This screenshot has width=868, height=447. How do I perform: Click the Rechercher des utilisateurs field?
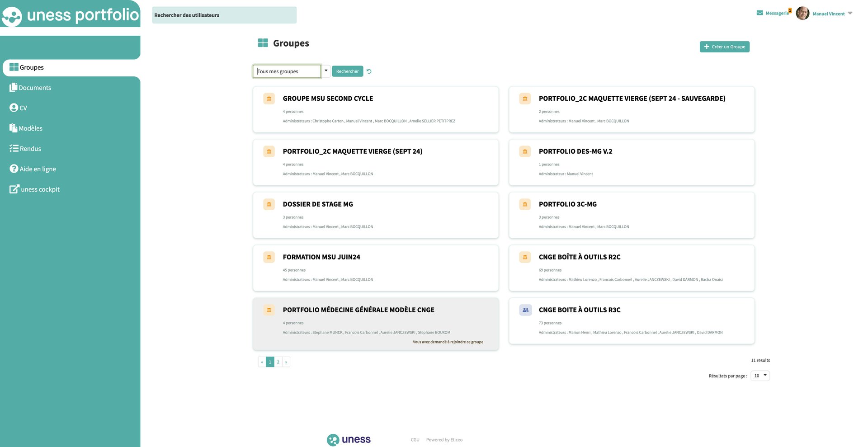[224, 15]
